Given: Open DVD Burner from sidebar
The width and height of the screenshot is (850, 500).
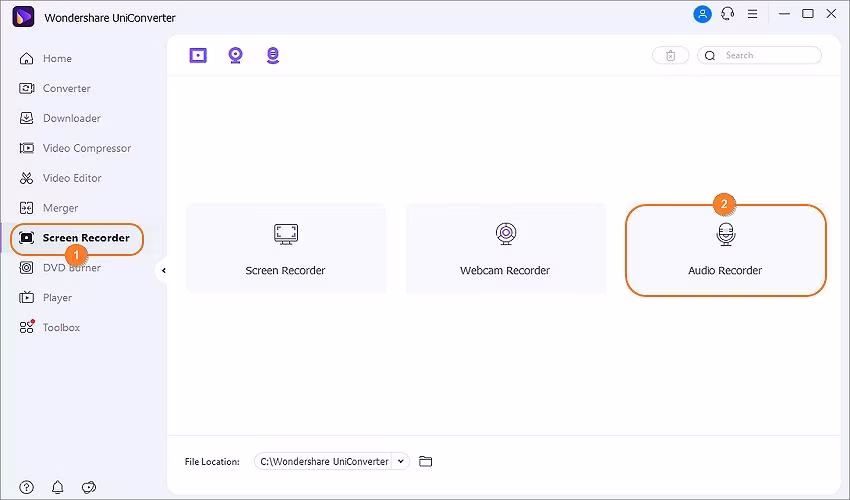Looking at the screenshot, I should 60,268.
